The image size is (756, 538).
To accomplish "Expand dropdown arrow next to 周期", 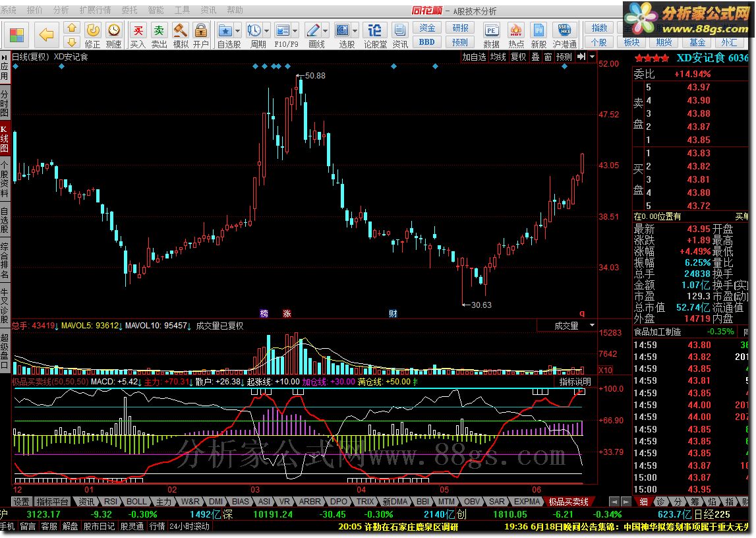I will (267, 31).
